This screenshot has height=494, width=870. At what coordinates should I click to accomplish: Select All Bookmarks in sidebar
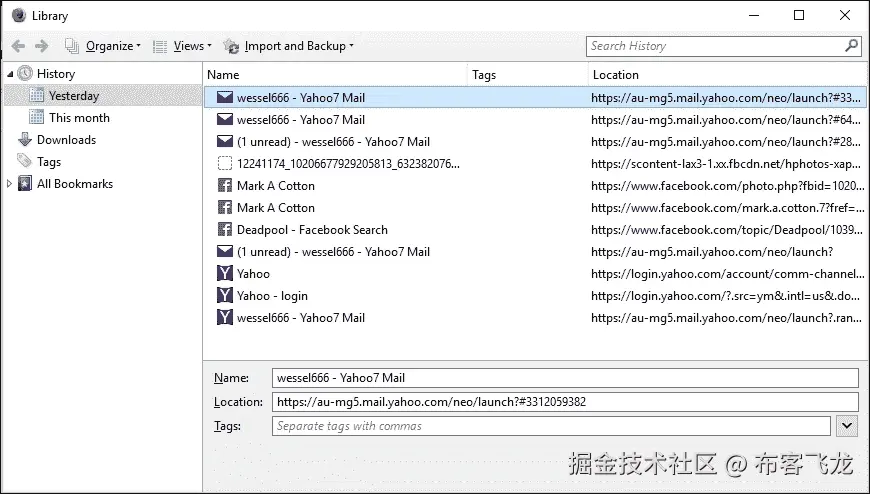tap(75, 184)
